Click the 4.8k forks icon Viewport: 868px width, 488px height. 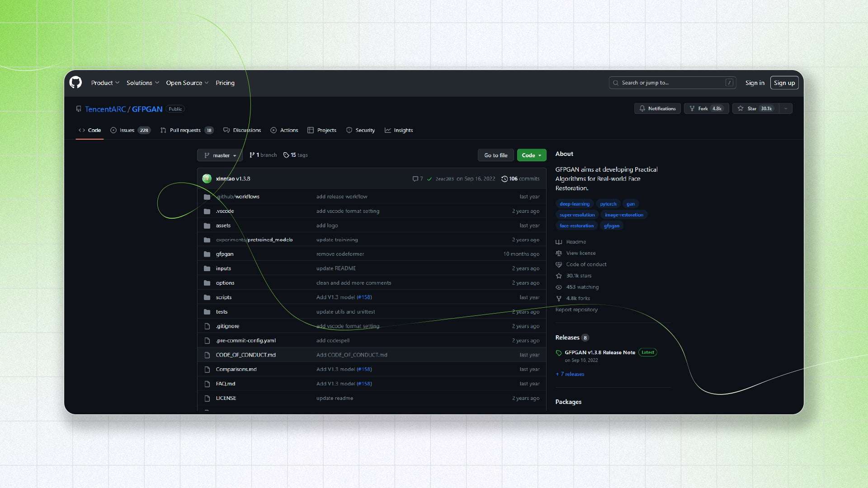click(559, 299)
